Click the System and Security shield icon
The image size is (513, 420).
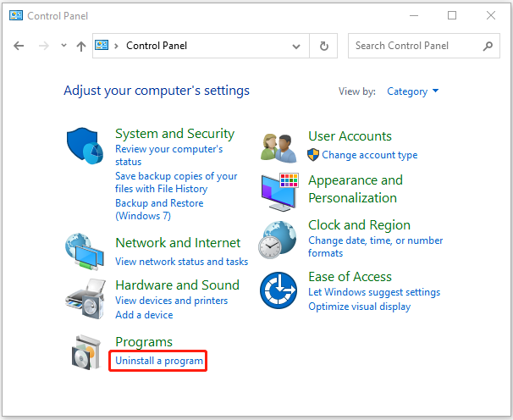85,146
